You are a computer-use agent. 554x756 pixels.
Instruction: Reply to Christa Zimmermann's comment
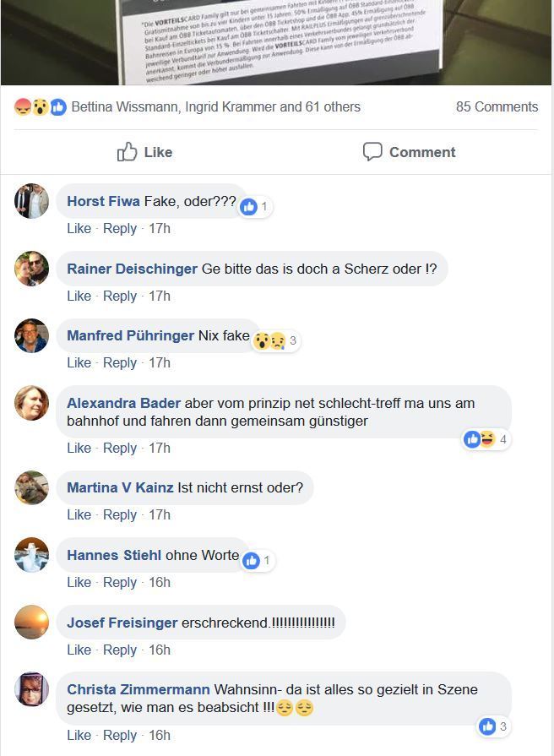[x=120, y=735]
